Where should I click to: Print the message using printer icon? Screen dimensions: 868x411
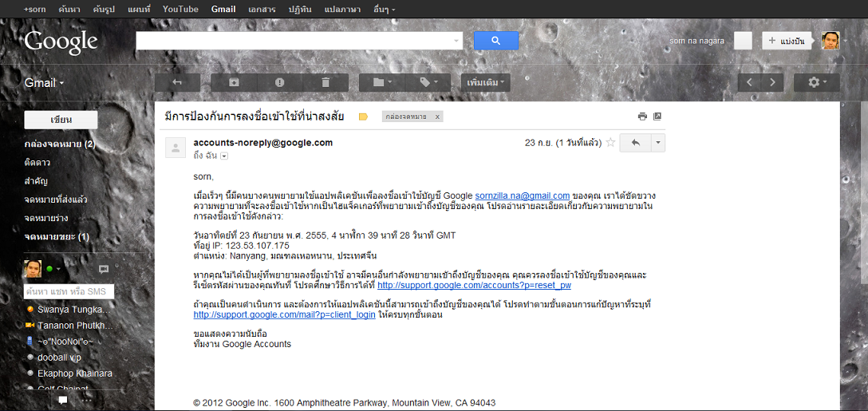[x=642, y=117]
